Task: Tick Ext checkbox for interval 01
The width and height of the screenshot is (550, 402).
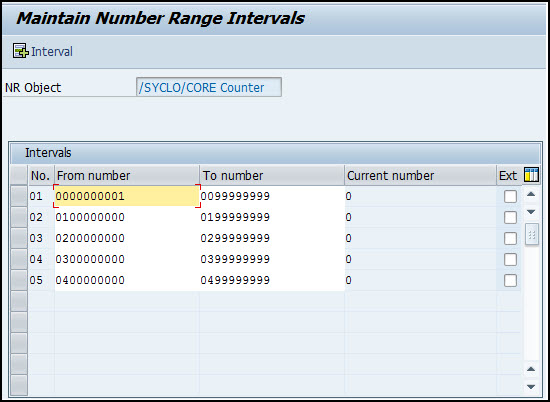Action: 510,196
